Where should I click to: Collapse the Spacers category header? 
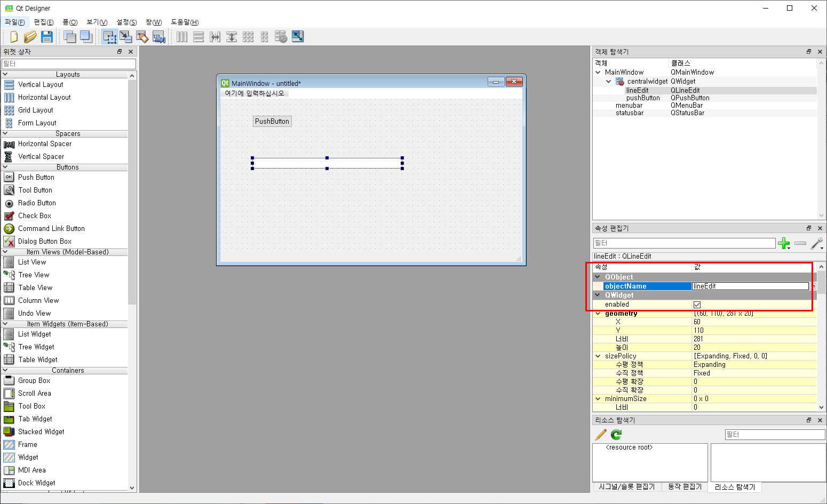(5, 134)
